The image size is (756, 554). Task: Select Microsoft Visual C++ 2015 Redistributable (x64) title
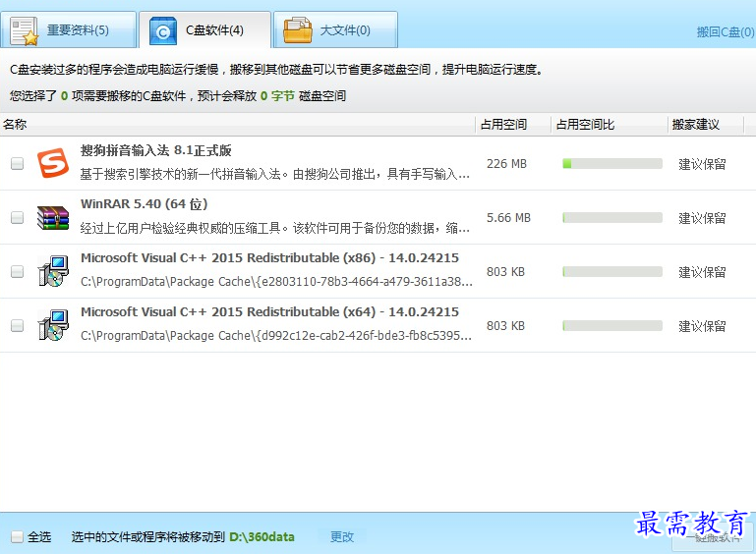(x=269, y=312)
